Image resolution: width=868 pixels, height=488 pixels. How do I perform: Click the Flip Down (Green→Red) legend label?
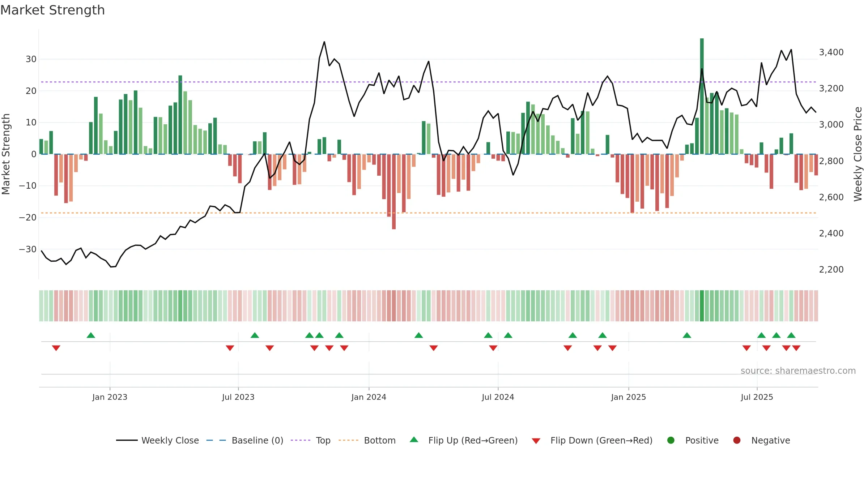[x=601, y=441]
